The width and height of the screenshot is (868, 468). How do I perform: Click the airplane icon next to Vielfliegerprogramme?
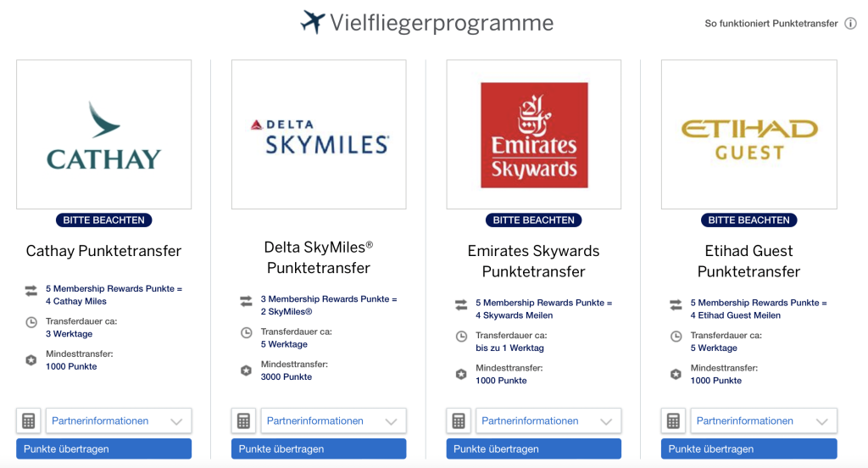[313, 22]
